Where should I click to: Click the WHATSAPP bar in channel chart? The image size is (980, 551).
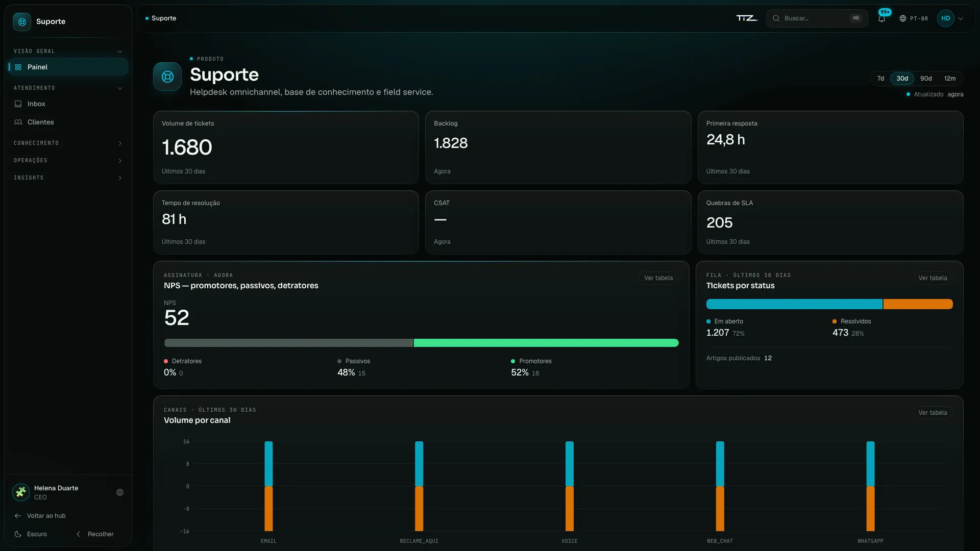(870, 486)
